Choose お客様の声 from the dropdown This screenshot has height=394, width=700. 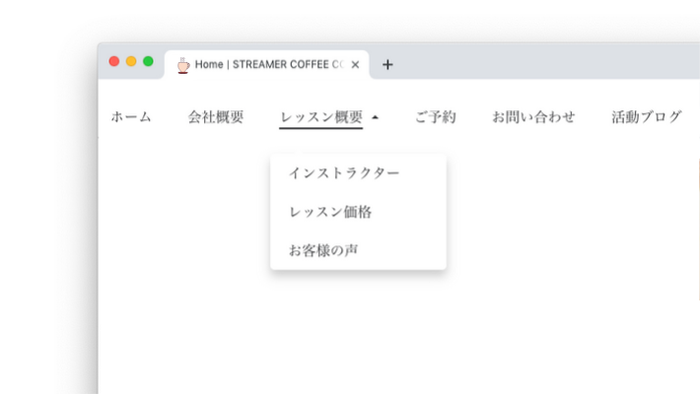pos(323,250)
